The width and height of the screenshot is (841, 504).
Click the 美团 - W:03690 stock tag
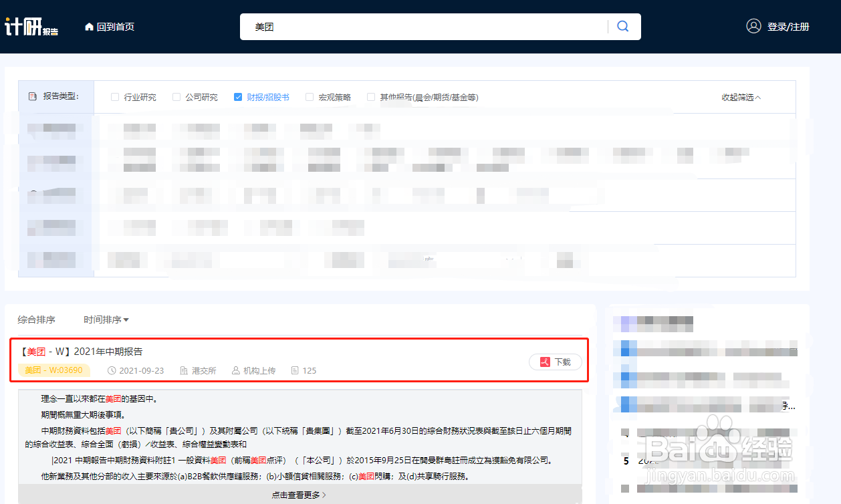[53, 370]
